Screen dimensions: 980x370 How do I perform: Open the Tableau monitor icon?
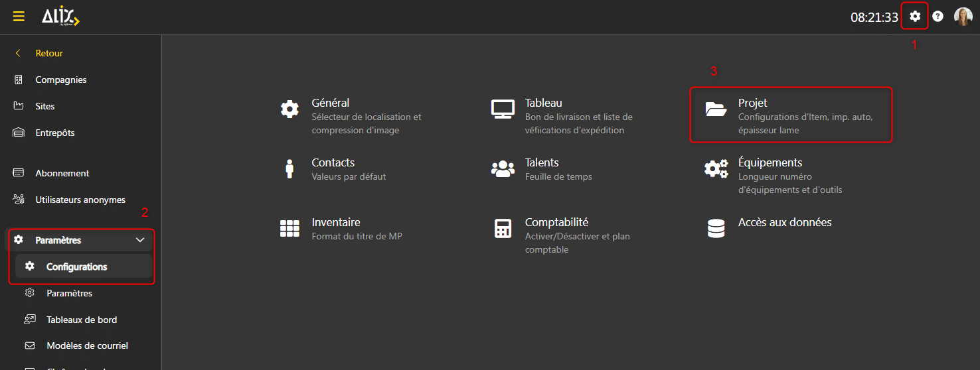[x=503, y=109]
